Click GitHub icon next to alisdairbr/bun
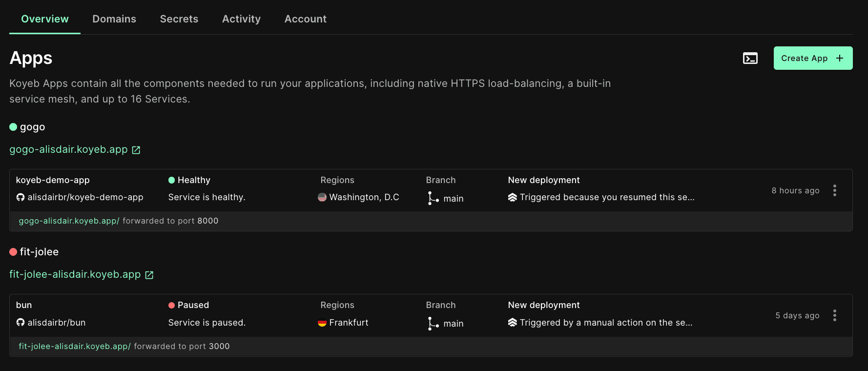Image resolution: width=868 pixels, height=371 pixels. (21, 323)
